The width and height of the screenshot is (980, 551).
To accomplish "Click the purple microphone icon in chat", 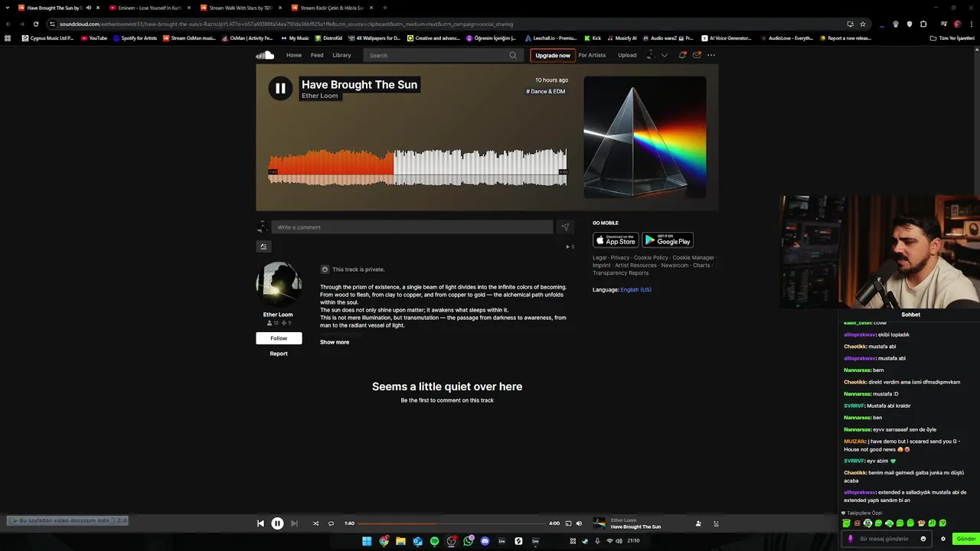I will pyautogui.click(x=851, y=539).
